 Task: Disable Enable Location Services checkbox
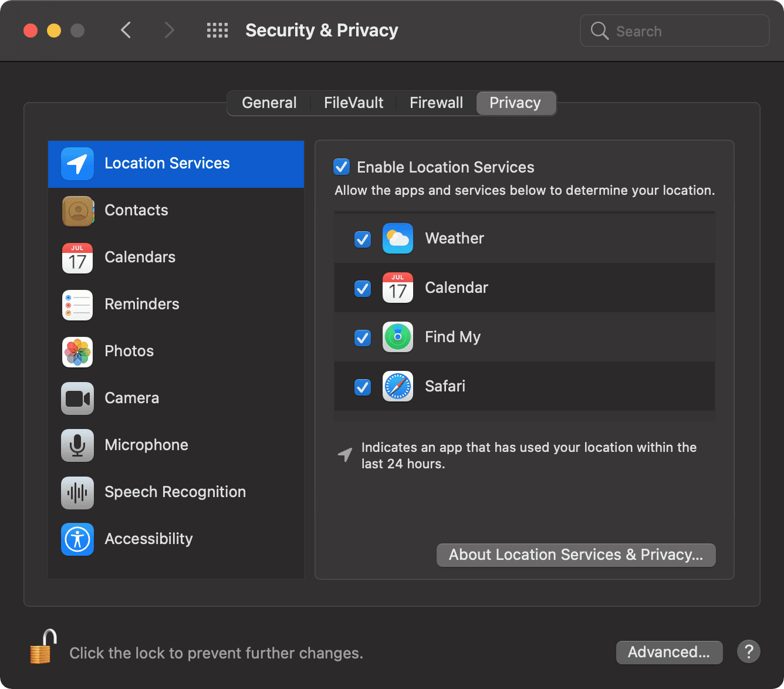[342, 167]
